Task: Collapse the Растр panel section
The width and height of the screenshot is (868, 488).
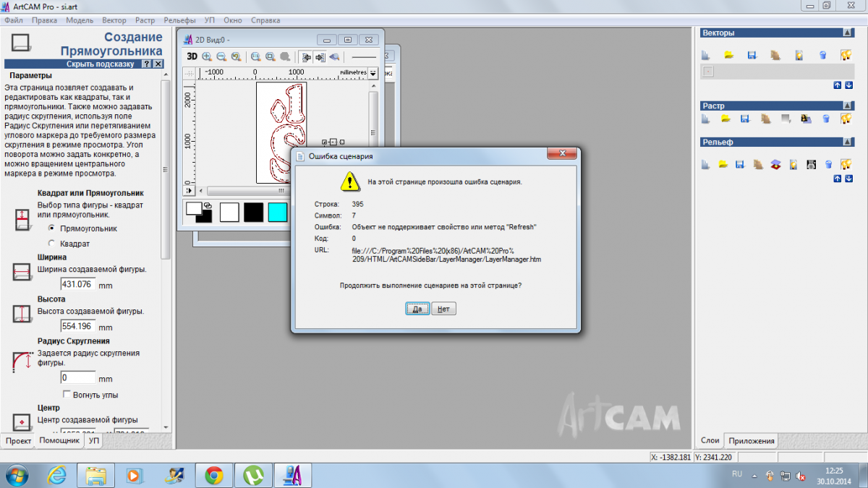Action: 848,106
